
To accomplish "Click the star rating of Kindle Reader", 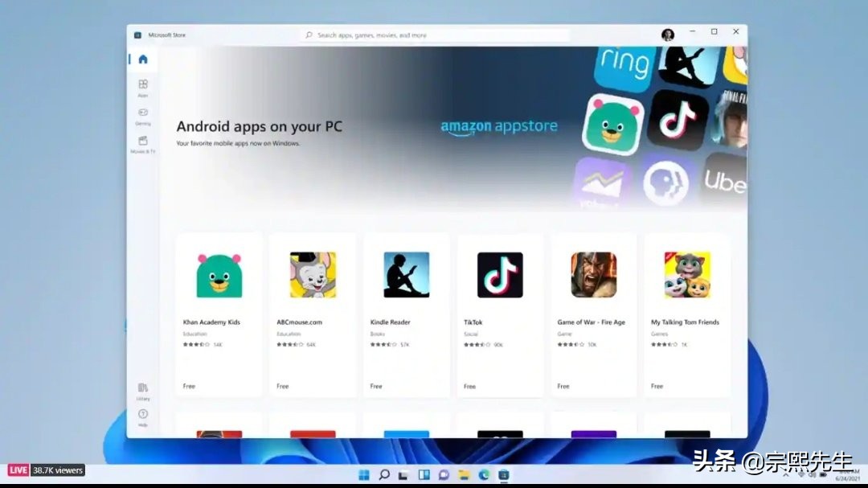I will [383, 345].
